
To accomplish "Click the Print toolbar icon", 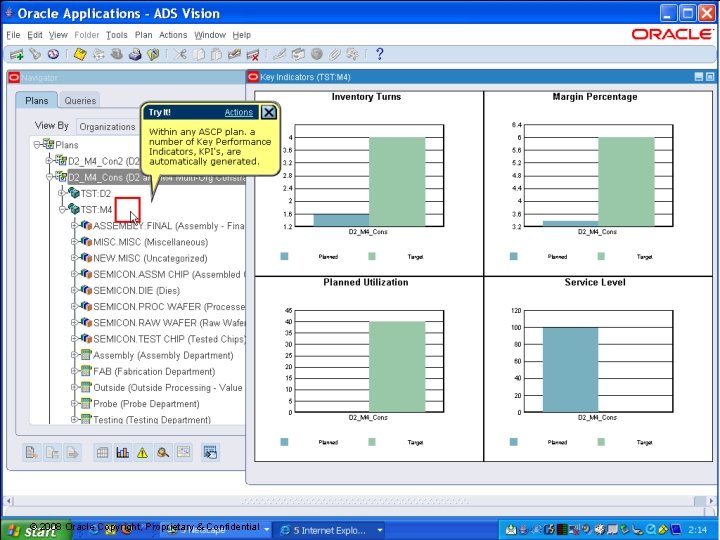I will click(x=135, y=54).
